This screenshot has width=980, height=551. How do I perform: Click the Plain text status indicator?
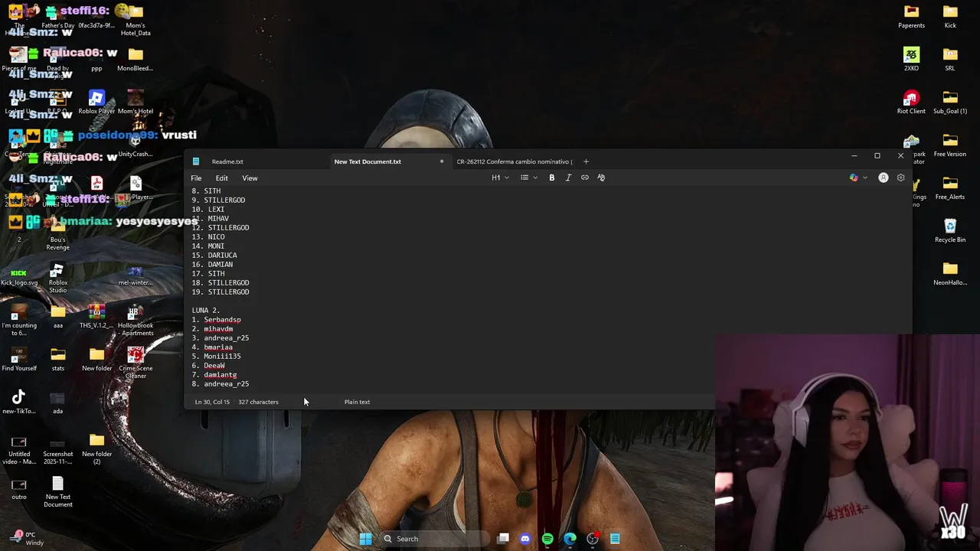coord(357,402)
